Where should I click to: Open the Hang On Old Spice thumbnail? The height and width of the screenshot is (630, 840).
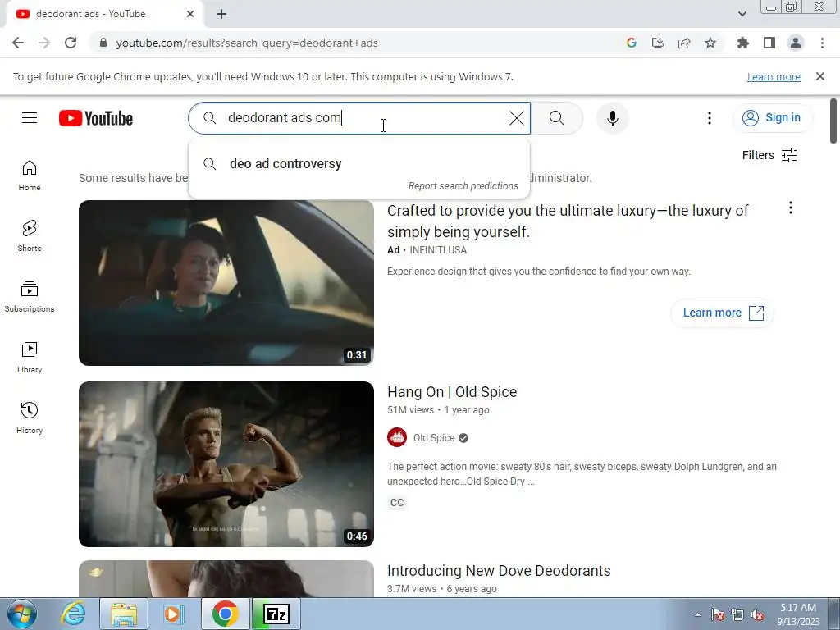tap(226, 464)
